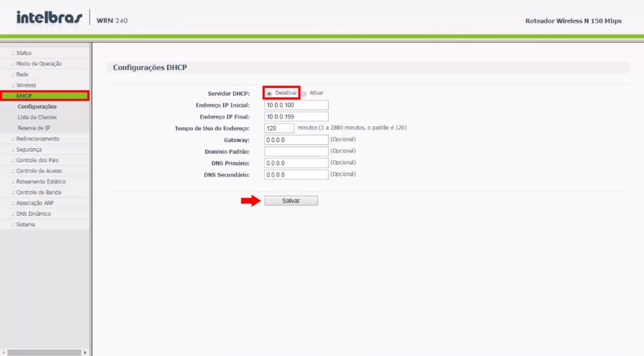The height and width of the screenshot is (356, 644).
Task: Click the DNS Primário input field
Action: point(296,163)
